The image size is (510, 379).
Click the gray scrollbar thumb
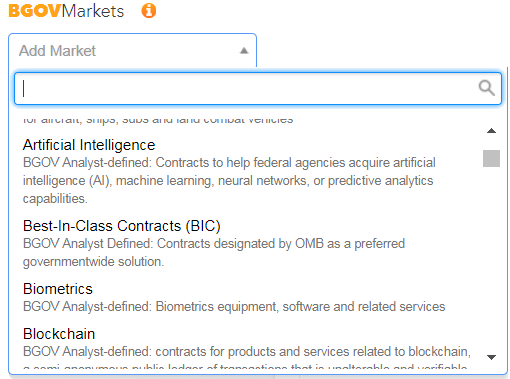tap(491, 158)
